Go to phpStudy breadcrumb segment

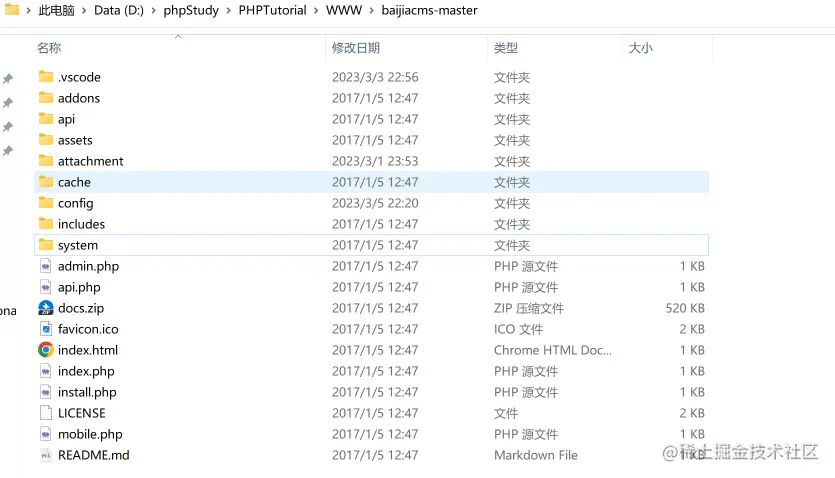191,10
